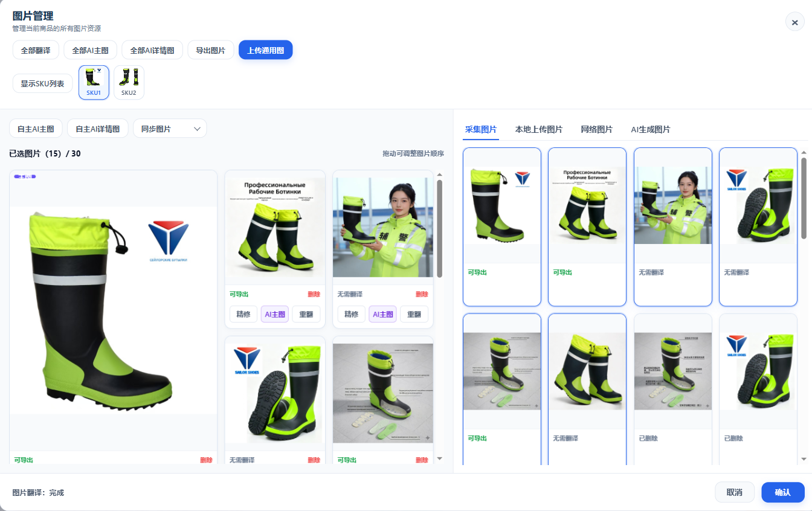Click the Sailor Shoes image in selected list
This screenshot has height=511, width=812.
click(275, 393)
